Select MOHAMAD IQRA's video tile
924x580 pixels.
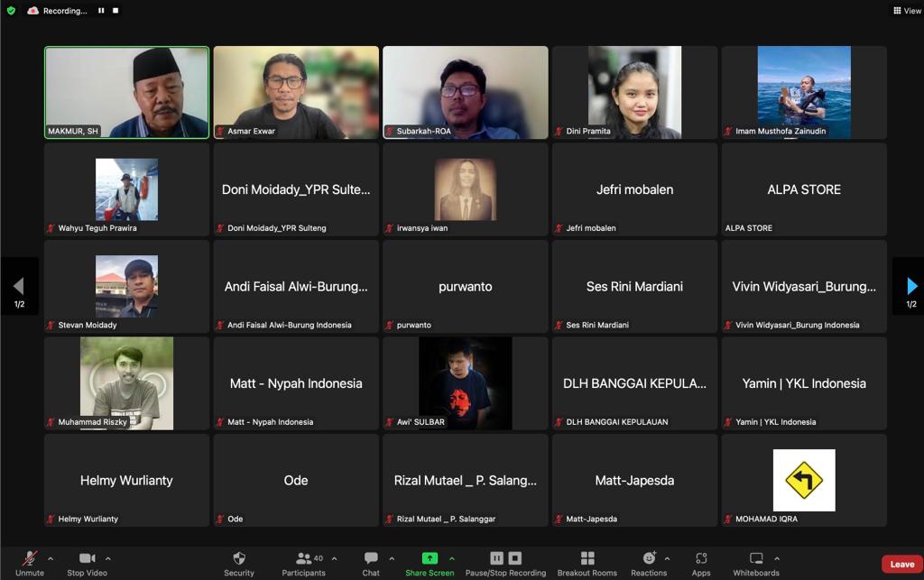804,481
